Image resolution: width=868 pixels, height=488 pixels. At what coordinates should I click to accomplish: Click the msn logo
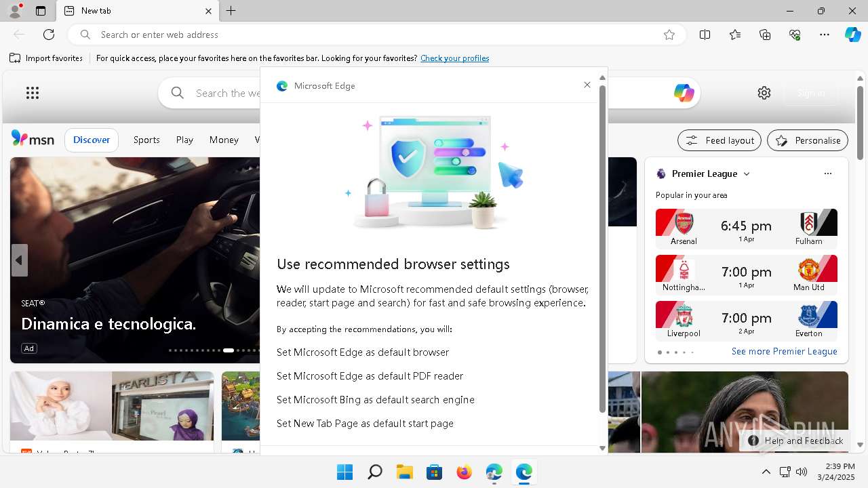33,139
